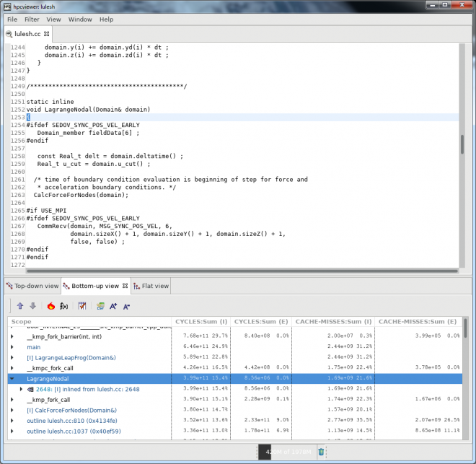Click the hpcviewer application title icon
The width and height of the screenshot is (476, 464).
click(7, 6)
